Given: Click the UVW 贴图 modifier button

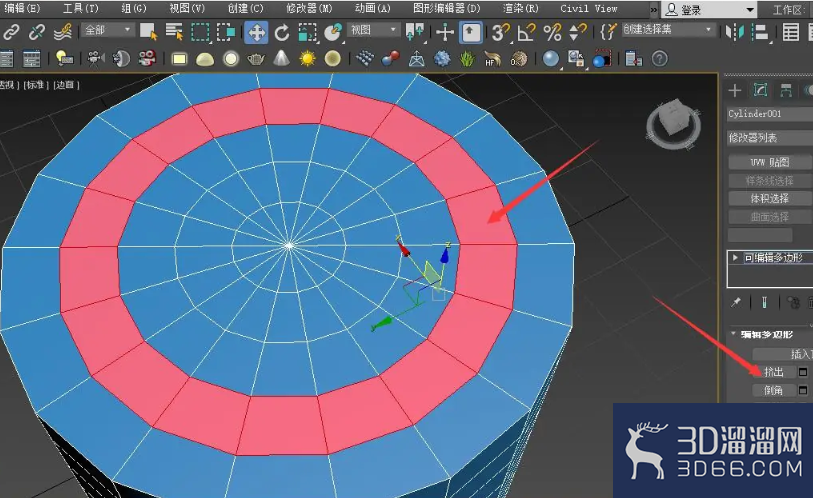Looking at the screenshot, I should (769, 162).
